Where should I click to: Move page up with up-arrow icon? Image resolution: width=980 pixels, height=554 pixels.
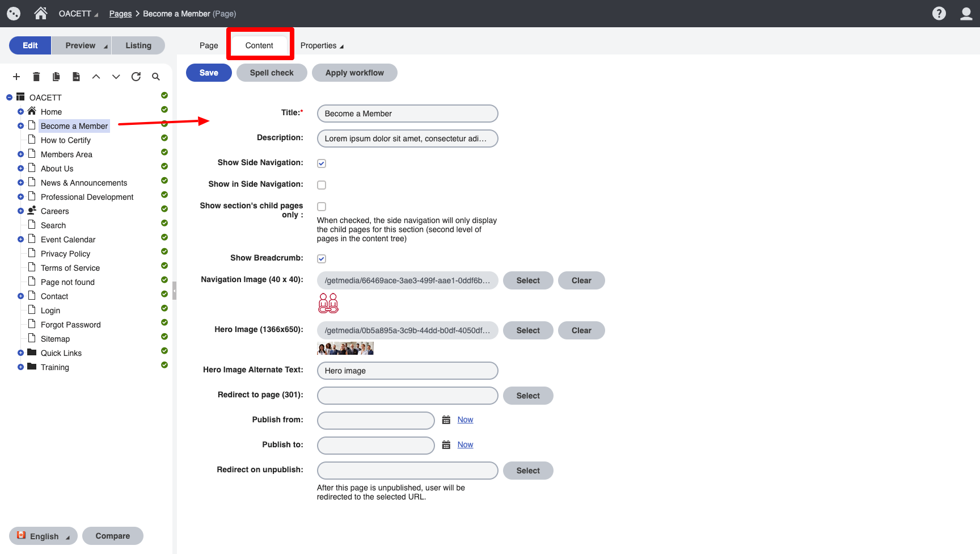96,77
